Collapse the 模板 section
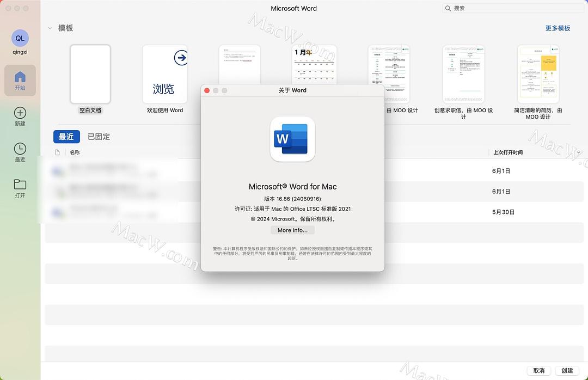588x380 pixels. pyautogui.click(x=50, y=28)
